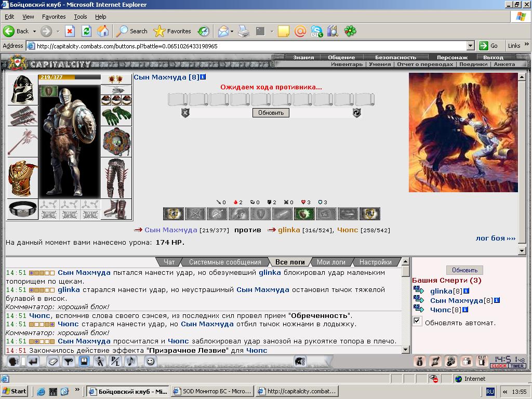Click the music note sound icon

[x=130, y=362]
